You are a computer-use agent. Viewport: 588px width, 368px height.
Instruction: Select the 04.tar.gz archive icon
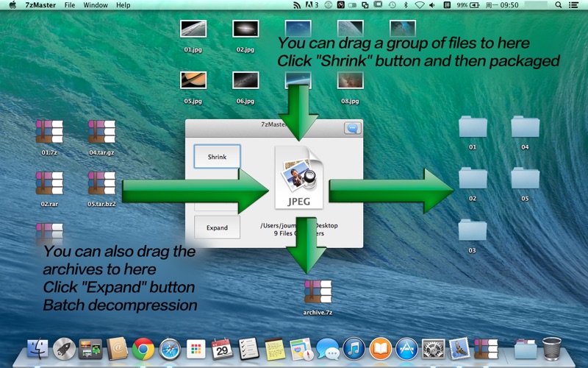click(x=101, y=132)
